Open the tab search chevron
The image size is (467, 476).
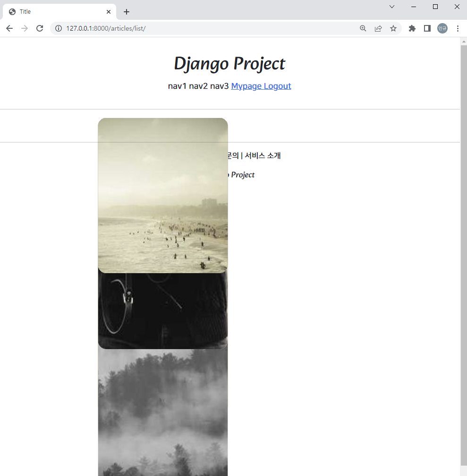(392, 7)
